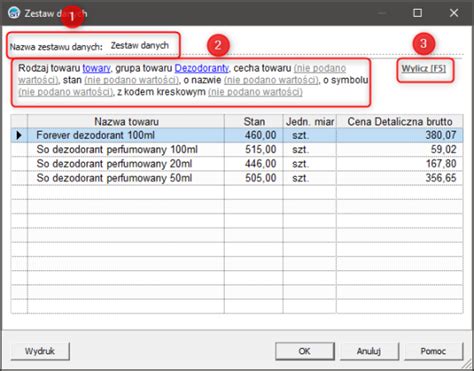Set the cecha towaru value link
Screen dimensions: 474x371
320,68
